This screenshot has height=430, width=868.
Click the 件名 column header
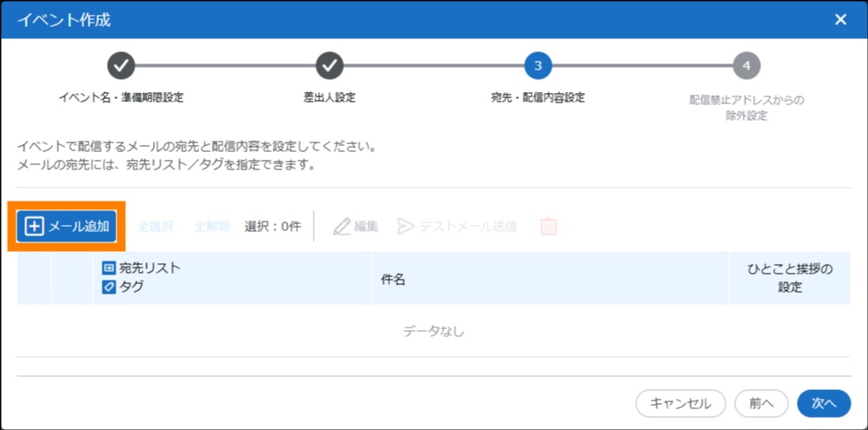coord(394,279)
